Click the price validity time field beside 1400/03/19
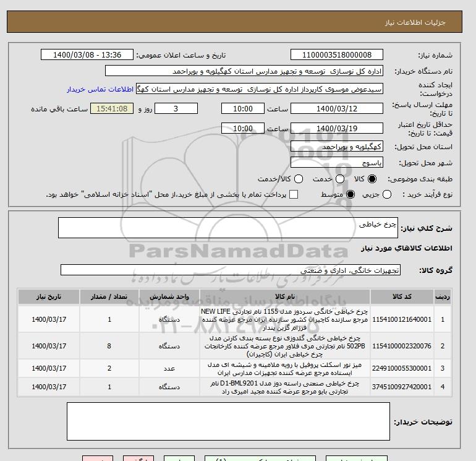The height and width of the screenshot is (461, 476). pos(243,128)
